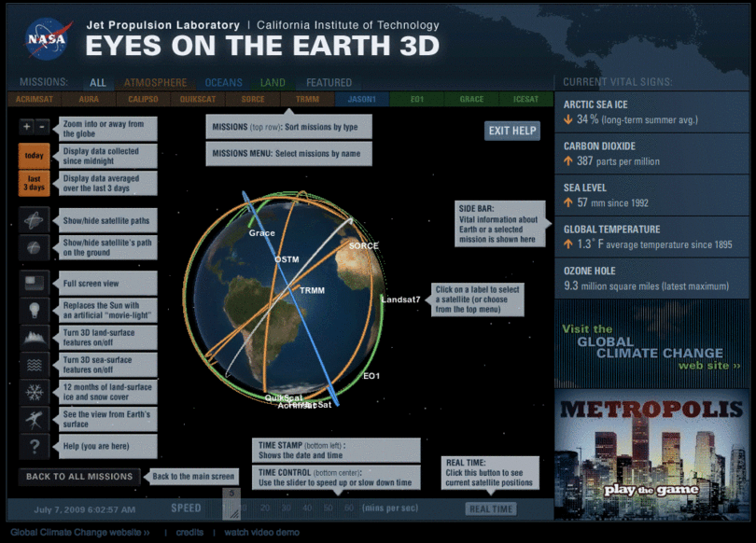
Task: Set speed to 60 on slider scale
Action: click(x=349, y=508)
